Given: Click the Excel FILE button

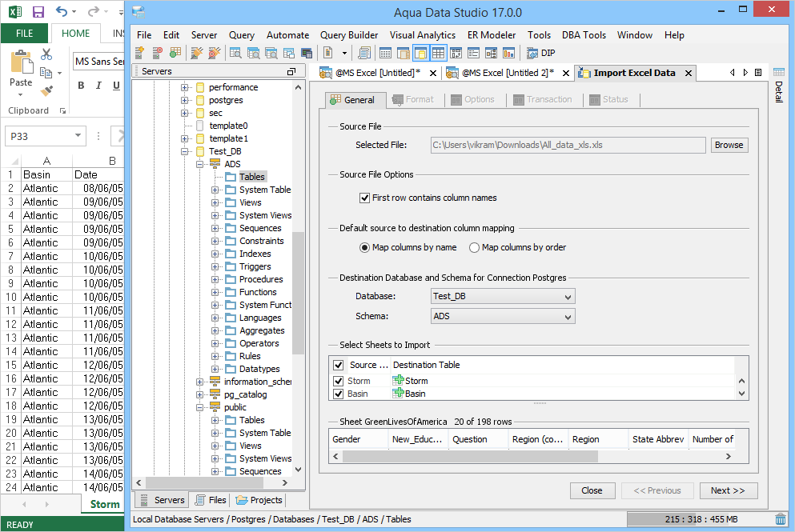Looking at the screenshot, I should [24, 34].
